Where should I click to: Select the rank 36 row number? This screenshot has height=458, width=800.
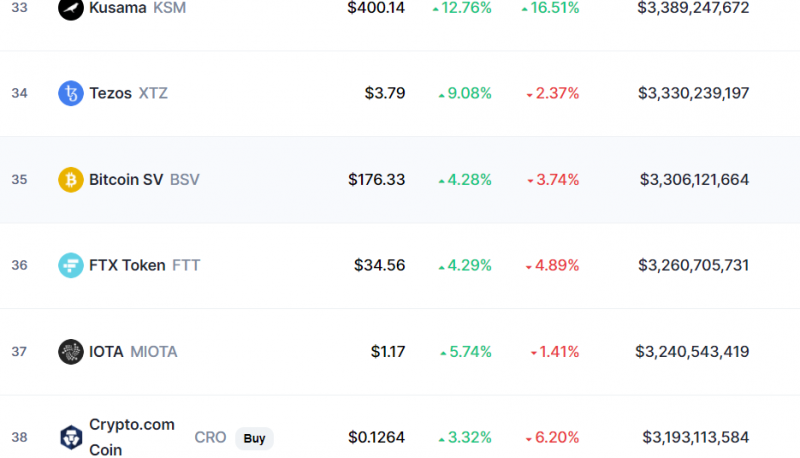(x=19, y=265)
